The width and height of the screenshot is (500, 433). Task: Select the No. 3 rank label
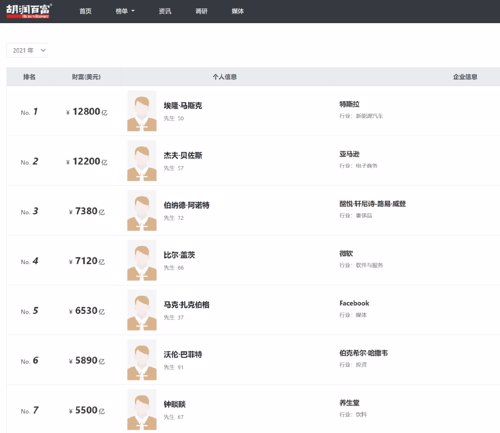pos(29,211)
